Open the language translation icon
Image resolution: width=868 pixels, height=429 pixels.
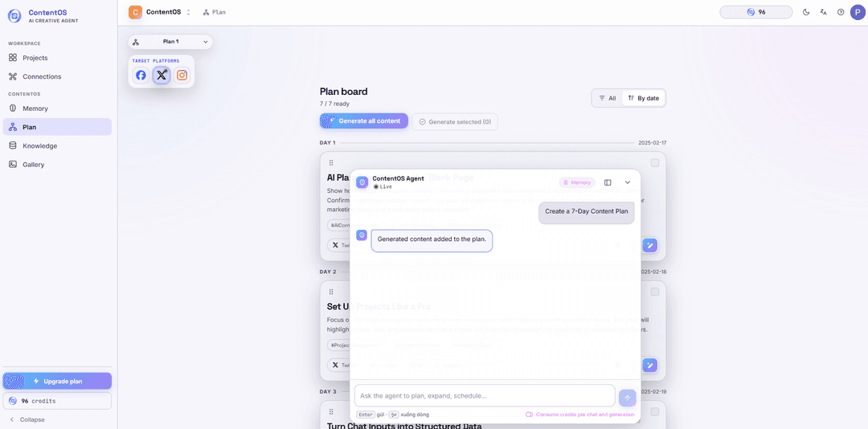pos(824,11)
